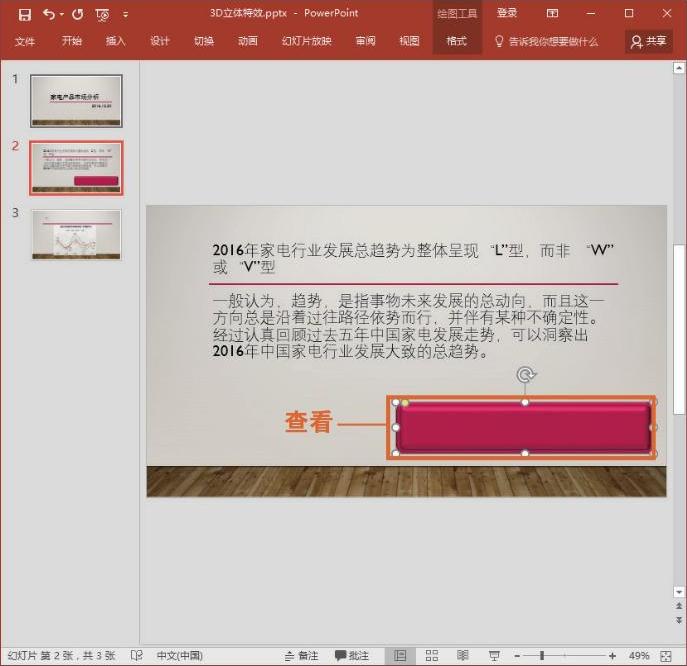This screenshot has width=687, height=666.
Task: Open the 文件 menu tab
Action: [25, 41]
